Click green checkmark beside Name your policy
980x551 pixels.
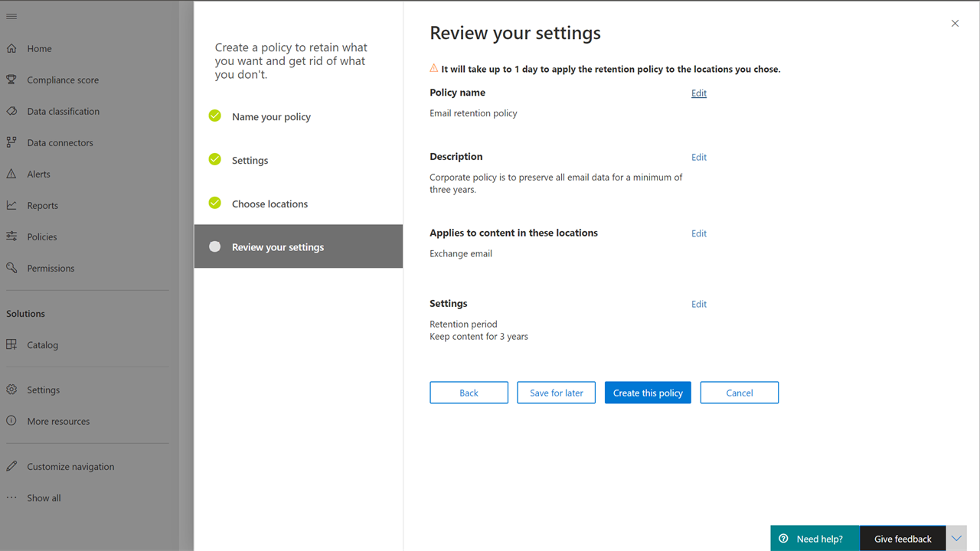[215, 116]
